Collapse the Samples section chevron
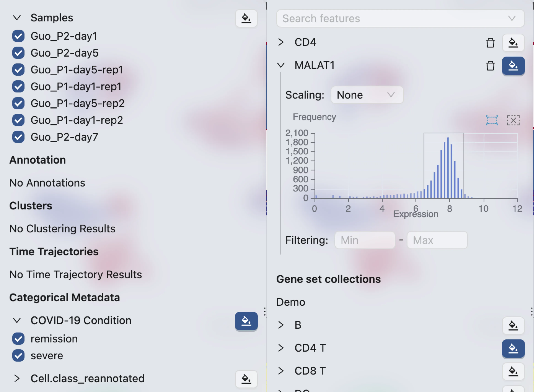 (17, 18)
